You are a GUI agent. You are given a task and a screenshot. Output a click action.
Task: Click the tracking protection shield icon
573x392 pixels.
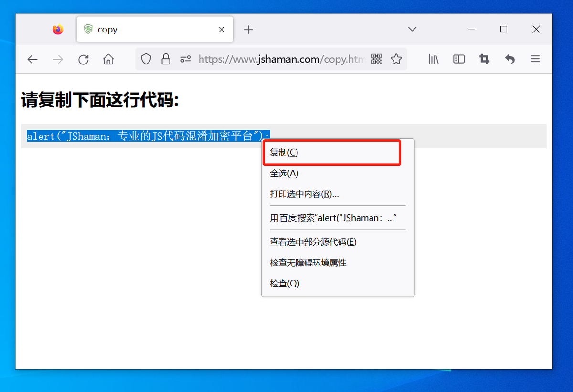click(x=146, y=59)
